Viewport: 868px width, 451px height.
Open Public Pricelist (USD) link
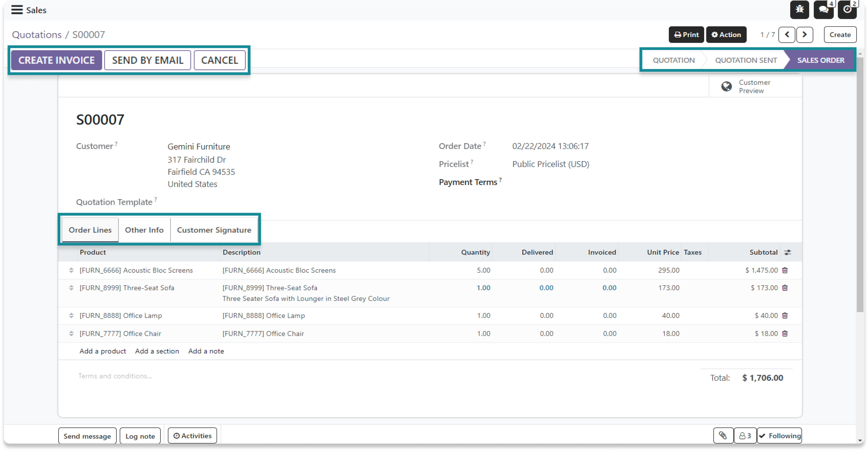[551, 164]
